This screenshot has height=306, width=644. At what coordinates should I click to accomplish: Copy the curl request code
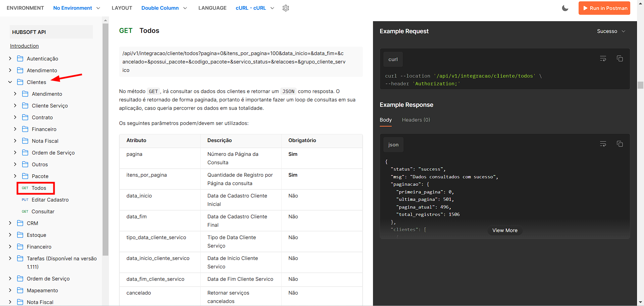(x=620, y=58)
